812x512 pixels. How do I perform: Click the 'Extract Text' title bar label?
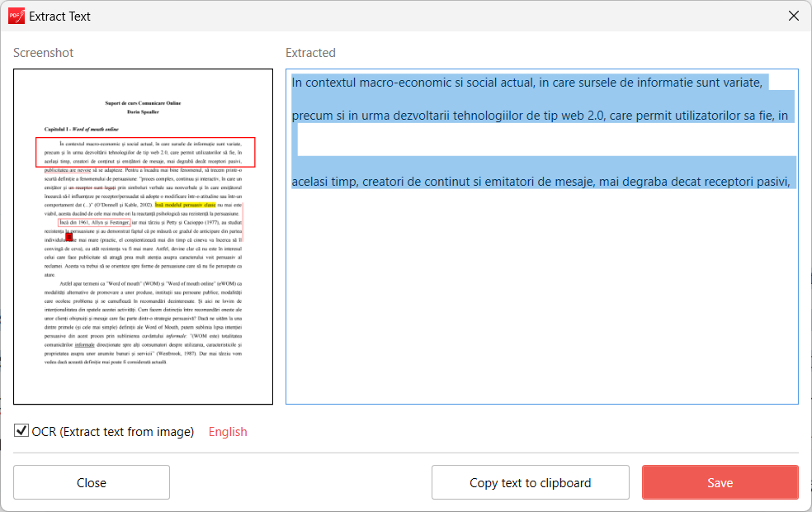pos(59,16)
